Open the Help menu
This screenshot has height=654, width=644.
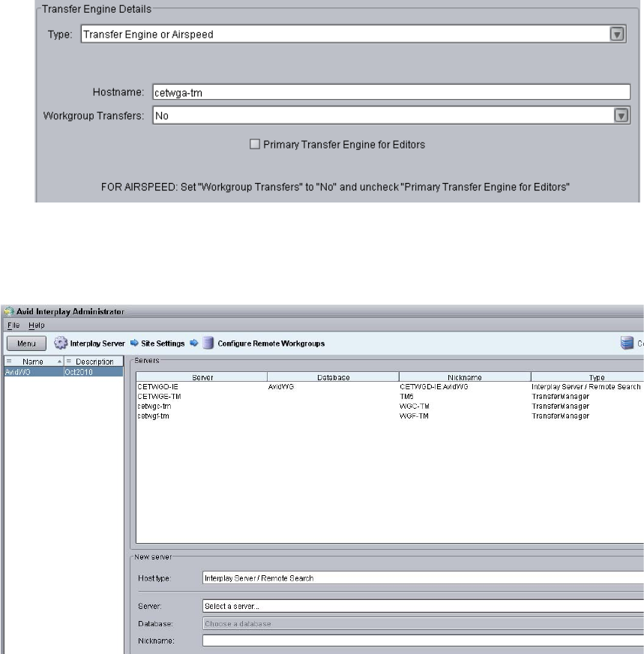click(x=36, y=325)
